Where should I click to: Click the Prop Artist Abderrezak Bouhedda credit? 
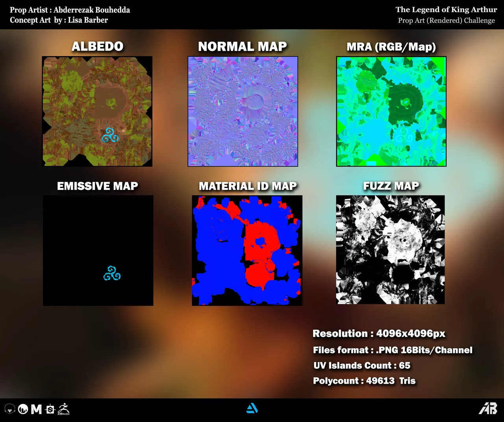(70, 10)
